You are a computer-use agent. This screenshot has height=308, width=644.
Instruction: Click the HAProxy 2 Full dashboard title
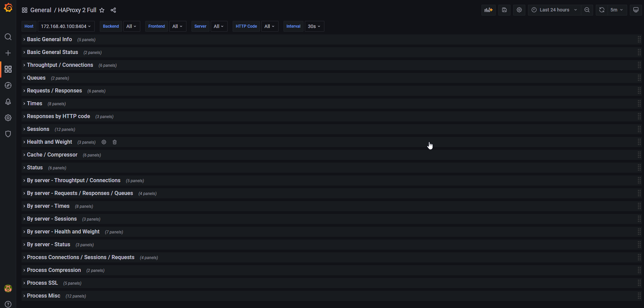[77, 10]
